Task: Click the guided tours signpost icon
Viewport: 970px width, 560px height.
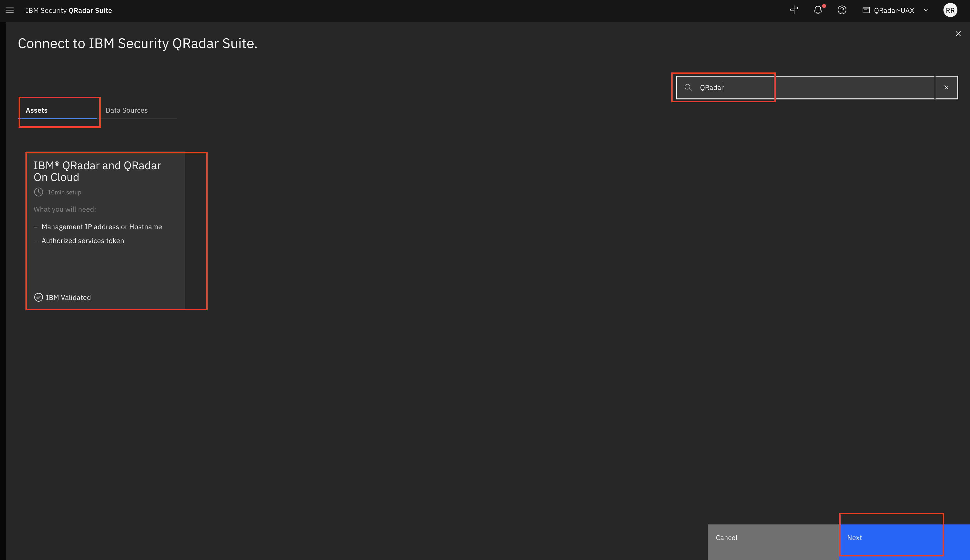Action: click(794, 10)
